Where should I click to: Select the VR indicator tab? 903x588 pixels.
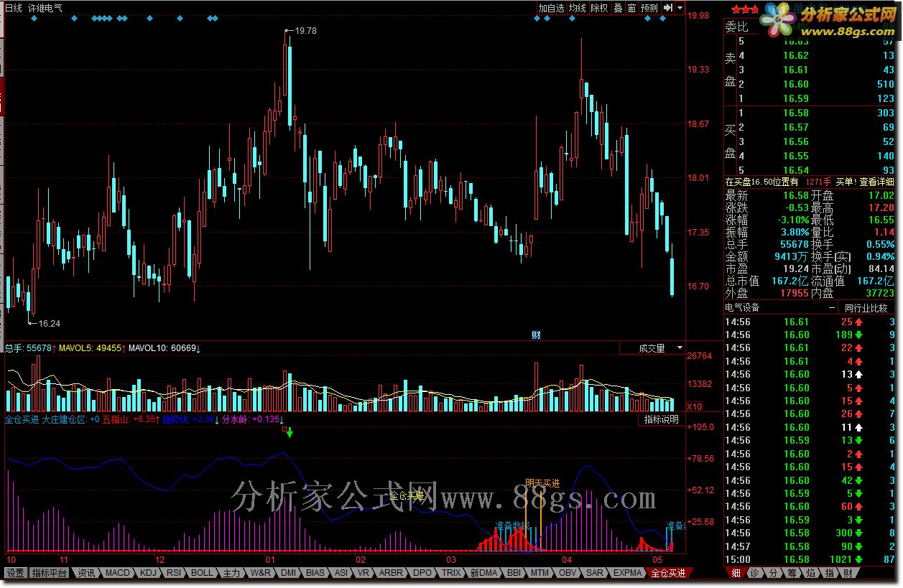click(363, 573)
